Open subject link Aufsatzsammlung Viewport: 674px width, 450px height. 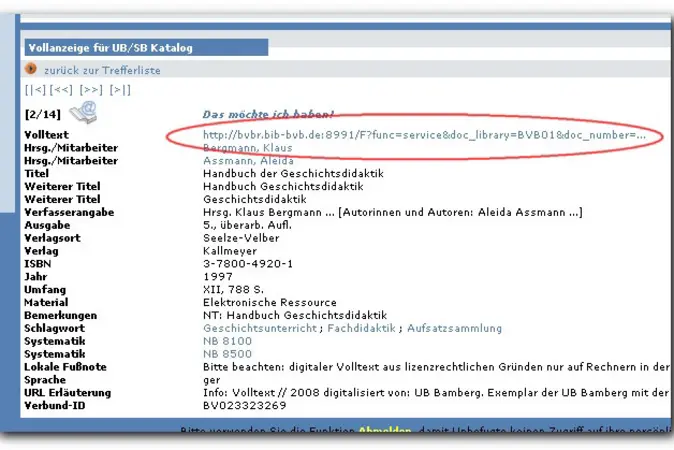454,328
